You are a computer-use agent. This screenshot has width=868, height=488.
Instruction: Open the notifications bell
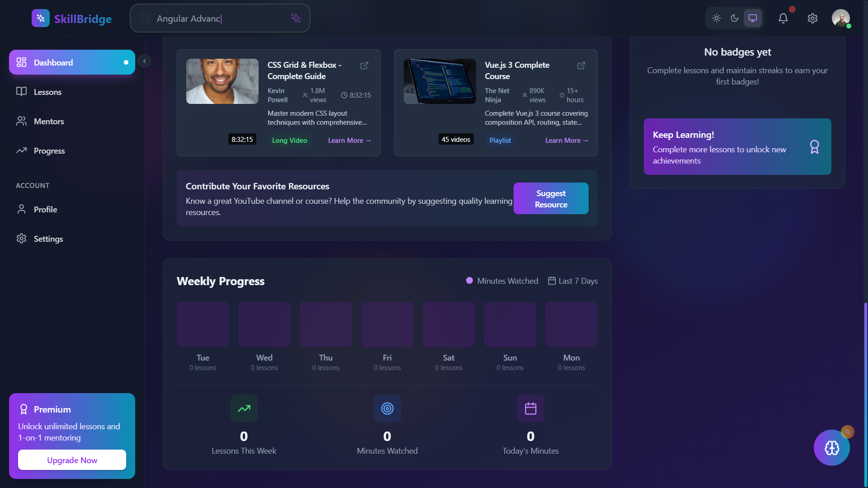coord(783,18)
